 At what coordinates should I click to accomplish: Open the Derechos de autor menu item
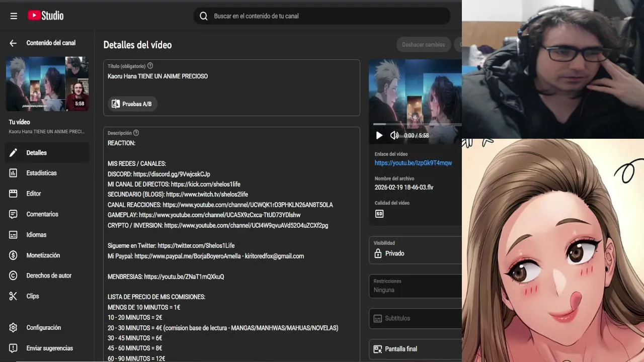[47, 276]
